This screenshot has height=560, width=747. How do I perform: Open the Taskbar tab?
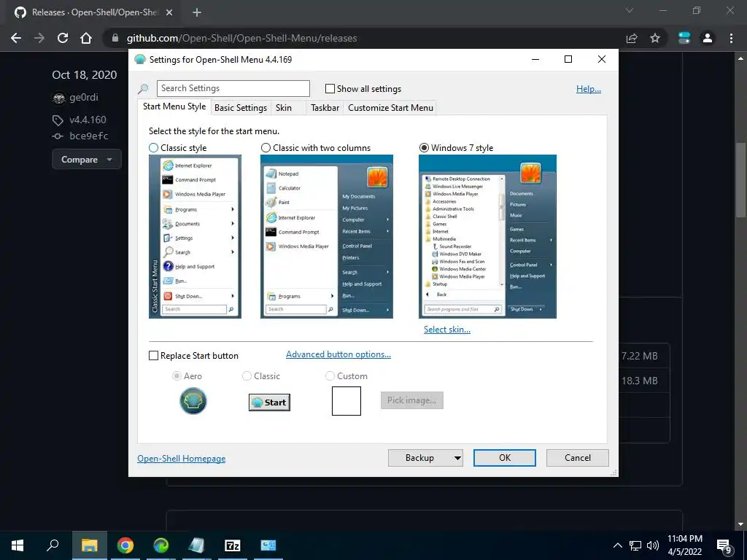[x=325, y=108]
